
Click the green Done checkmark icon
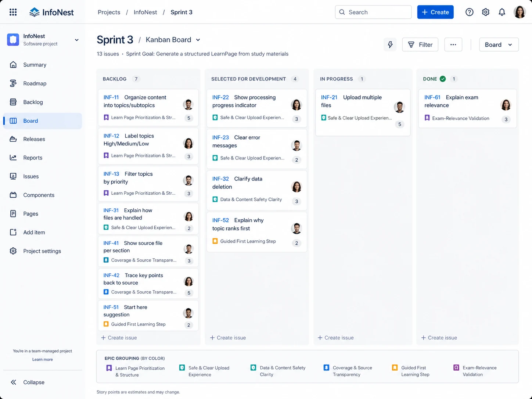click(443, 79)
